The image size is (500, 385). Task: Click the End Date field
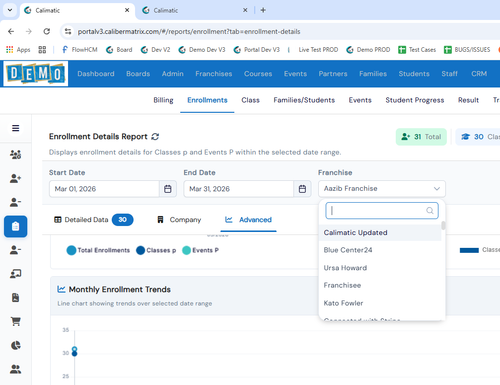[x=239, y=189]
